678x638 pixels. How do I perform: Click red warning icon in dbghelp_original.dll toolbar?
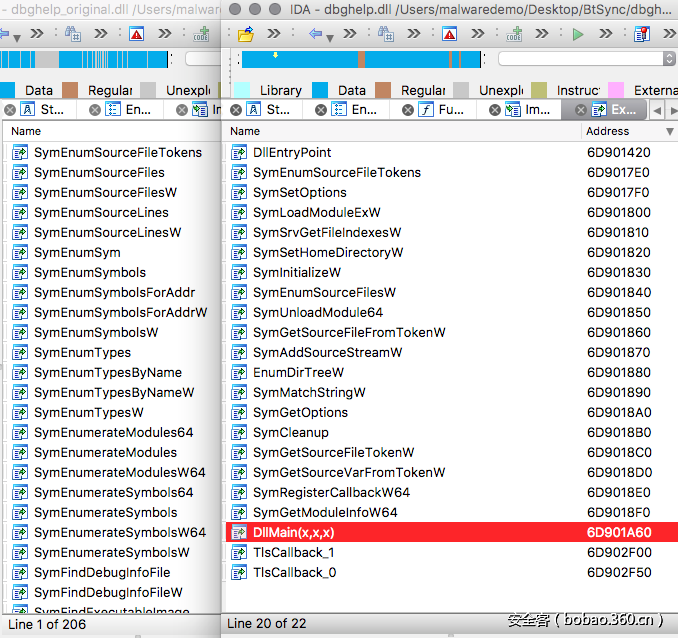pyautogui.click(x=136, y=33)
